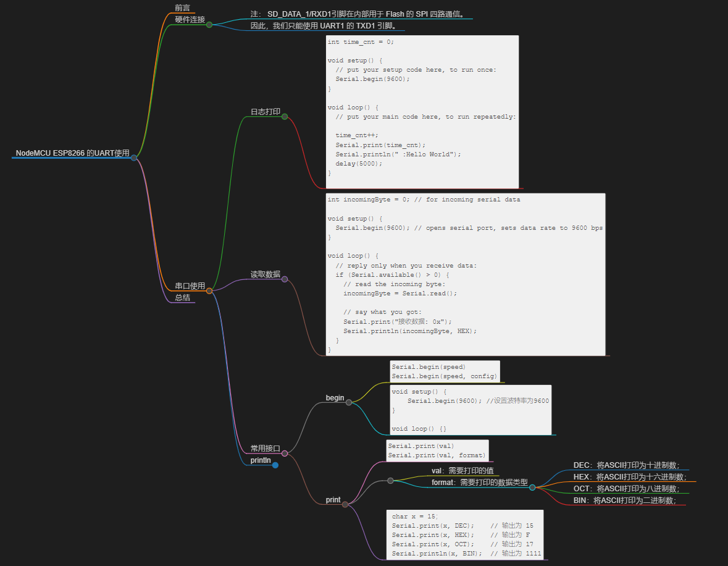Collapse the root node NodeMCU ESP8266 circle
The height and width of the screenshot is (566, 728).
[x=134, y=158]
